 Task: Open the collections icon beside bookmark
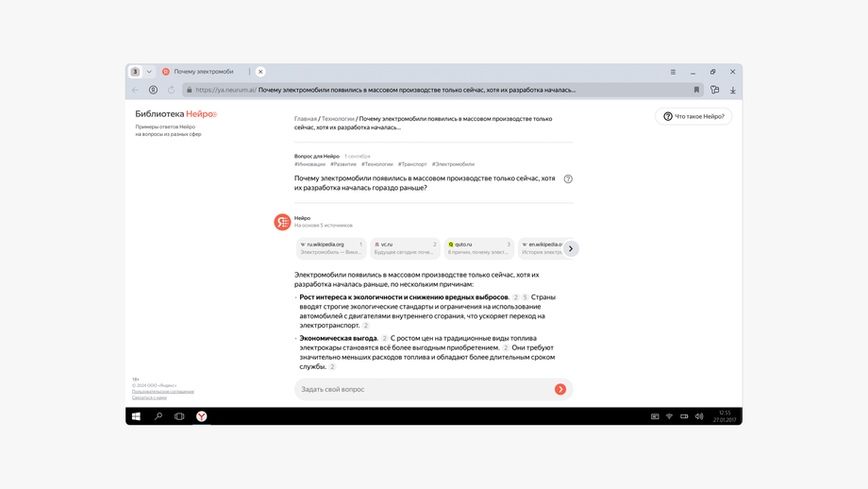[x=714, y=90]
